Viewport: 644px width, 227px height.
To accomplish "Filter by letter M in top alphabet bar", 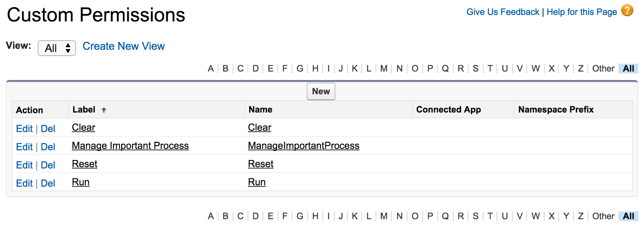I will pyautogui.click(x=384, y=69).
